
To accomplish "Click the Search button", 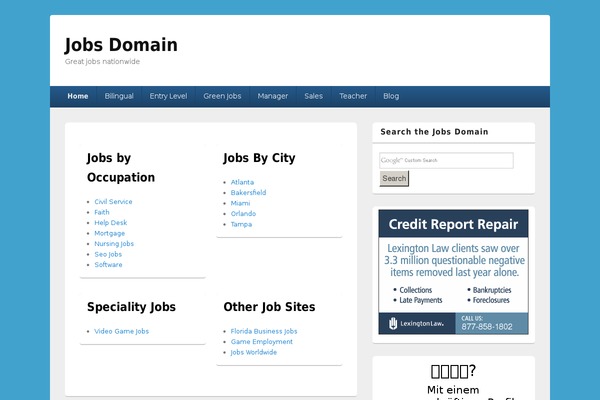I will pos(394,178).
